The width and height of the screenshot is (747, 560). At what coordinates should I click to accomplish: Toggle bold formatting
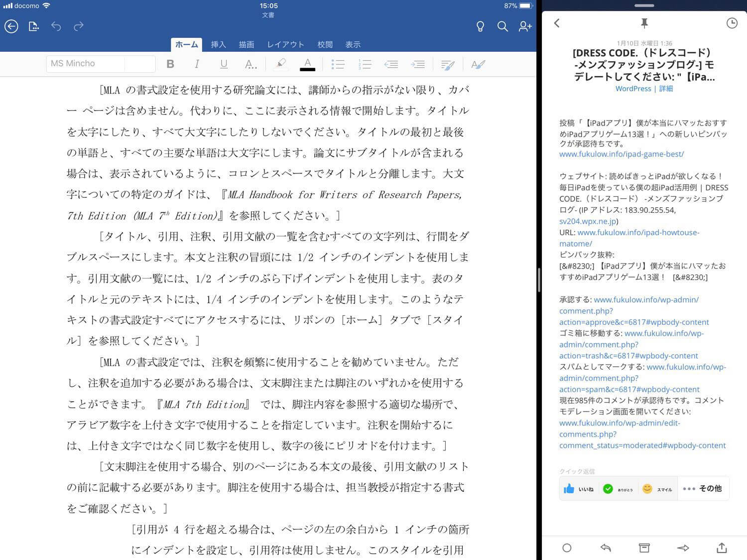click(170, 64)
